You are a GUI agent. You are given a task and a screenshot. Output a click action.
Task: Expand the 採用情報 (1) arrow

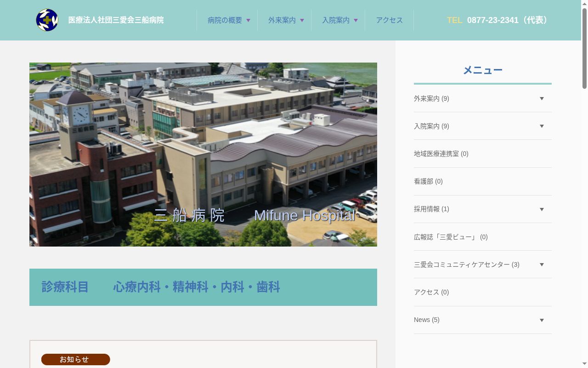coord(542,209)
